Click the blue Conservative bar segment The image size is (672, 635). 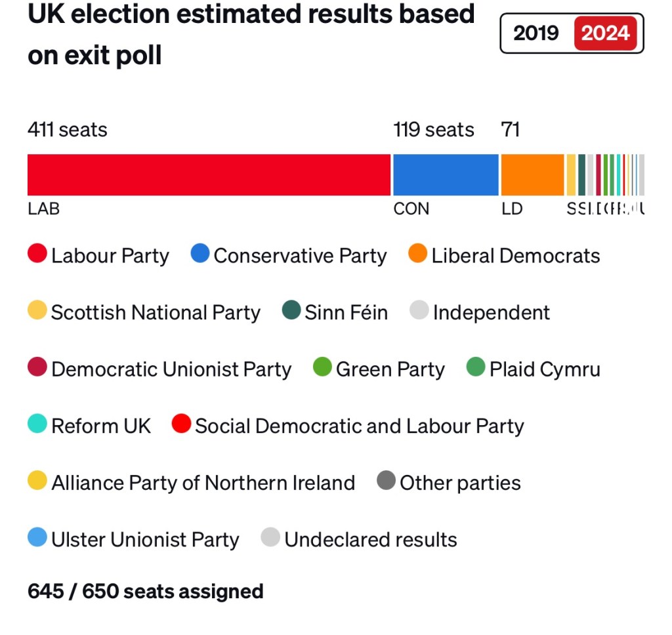point(446,174)
